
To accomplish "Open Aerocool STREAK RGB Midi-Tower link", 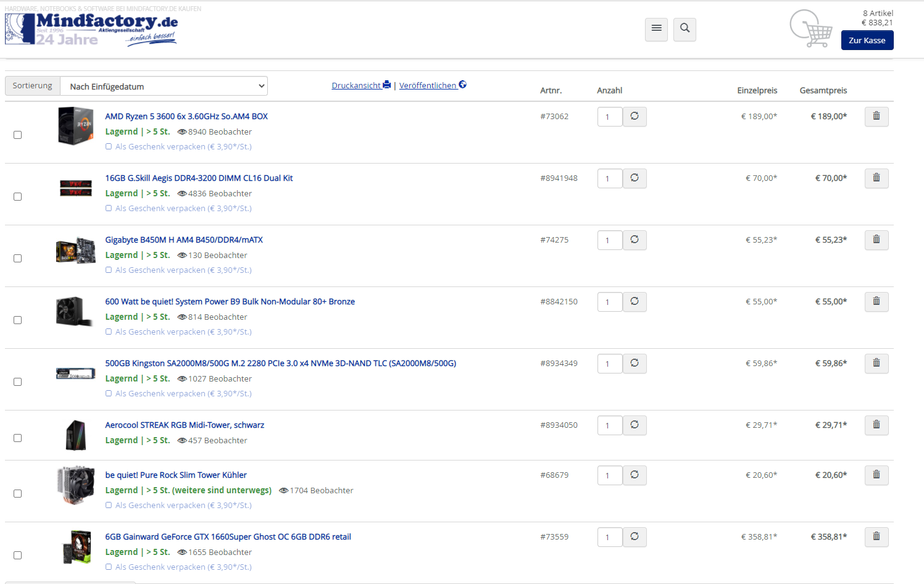I will pyautogui.click(x=185, y=425).
